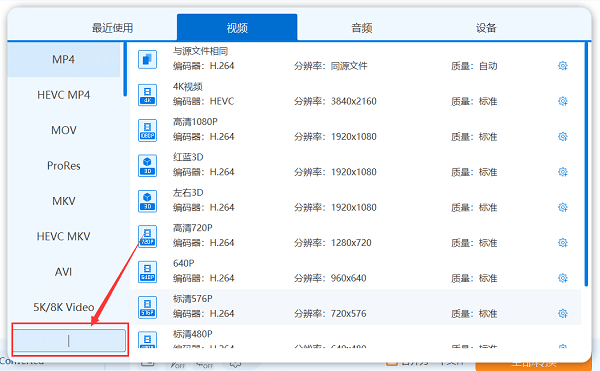The height and width of the screenshot is (371, 600).
Task: Click the 标清480P preset icon
Action: click(147, 340)
